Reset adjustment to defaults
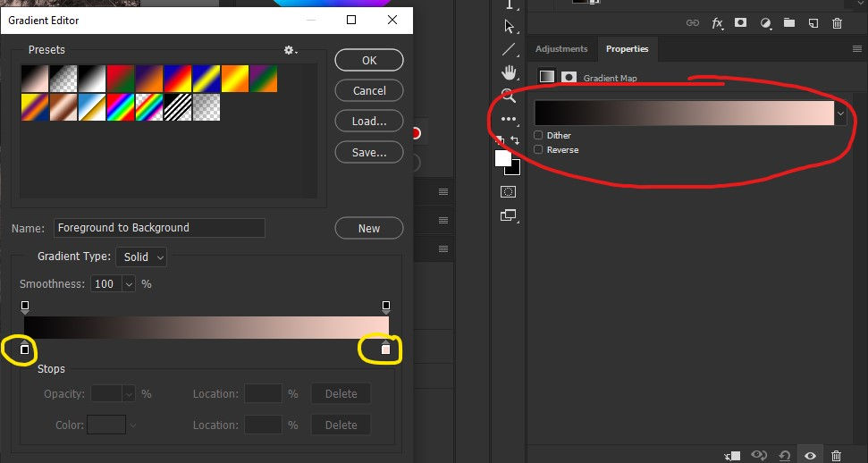 tap(784, 456)
